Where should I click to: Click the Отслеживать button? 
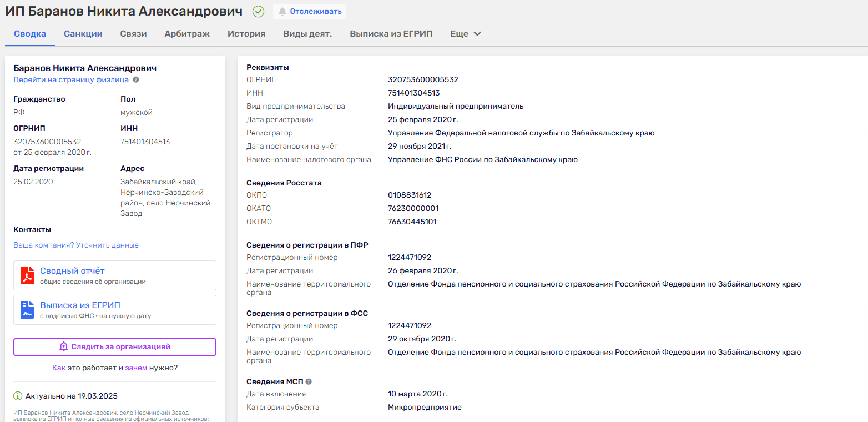(x=310, y=11)
